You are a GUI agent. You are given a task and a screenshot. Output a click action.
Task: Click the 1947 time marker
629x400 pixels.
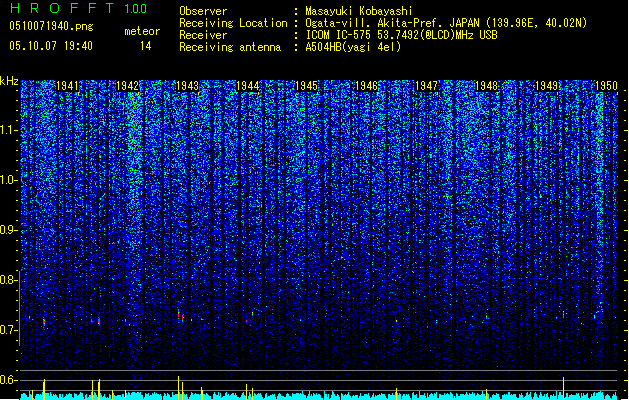[426, 86]
